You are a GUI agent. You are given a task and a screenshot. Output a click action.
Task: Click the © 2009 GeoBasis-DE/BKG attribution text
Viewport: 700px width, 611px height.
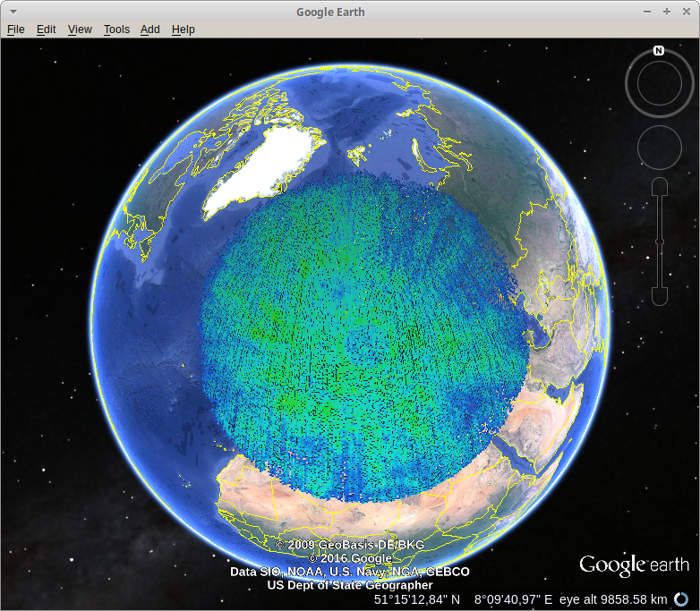coord(350,545)
